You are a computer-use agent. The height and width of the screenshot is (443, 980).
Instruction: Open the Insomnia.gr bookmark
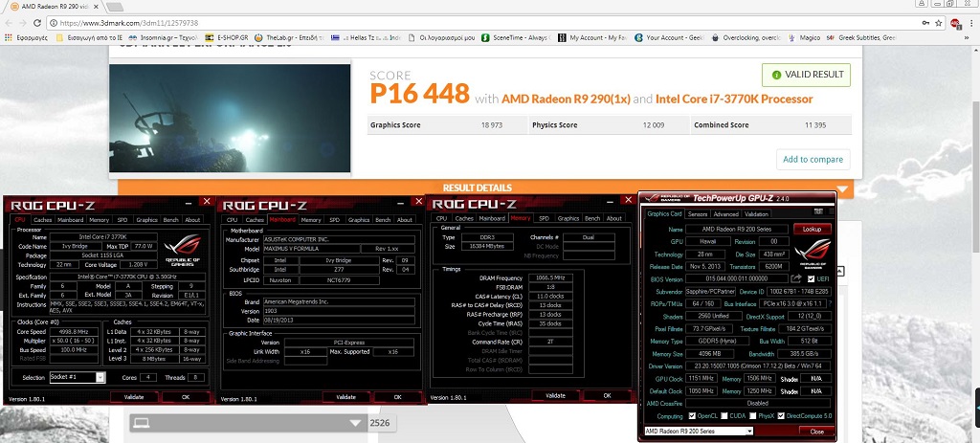(164, 37)
